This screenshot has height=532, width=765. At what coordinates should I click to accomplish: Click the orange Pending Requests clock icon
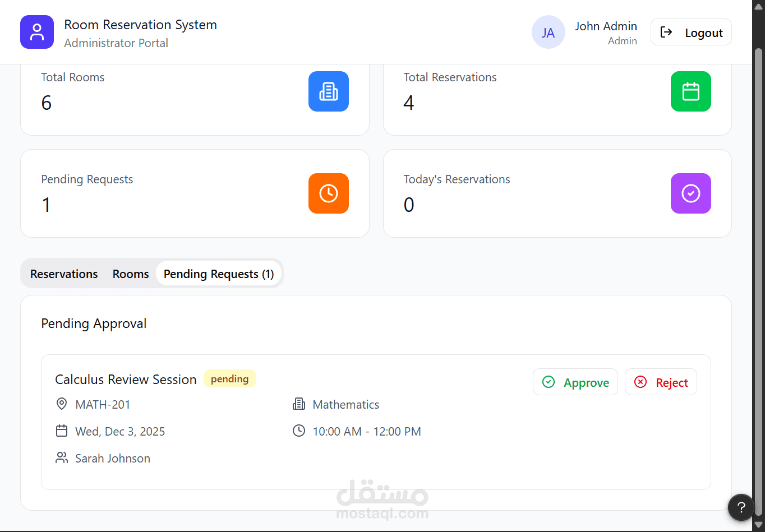[x=328, y=193]
